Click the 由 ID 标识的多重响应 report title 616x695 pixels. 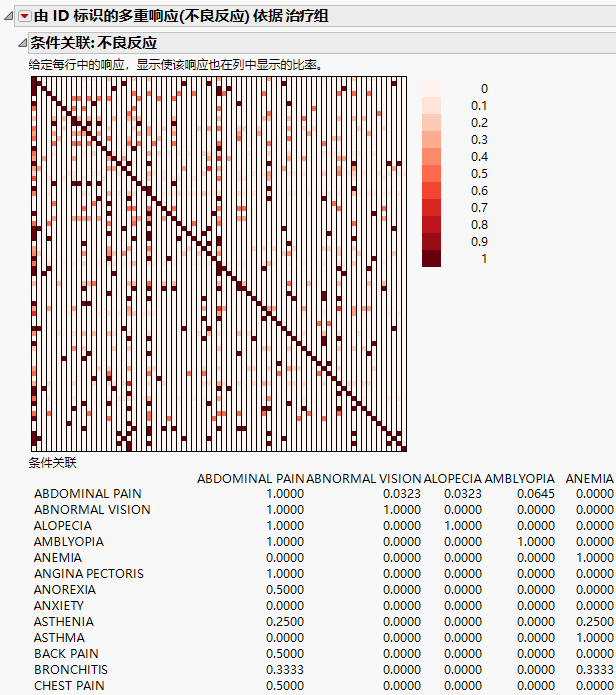[181, 16]
